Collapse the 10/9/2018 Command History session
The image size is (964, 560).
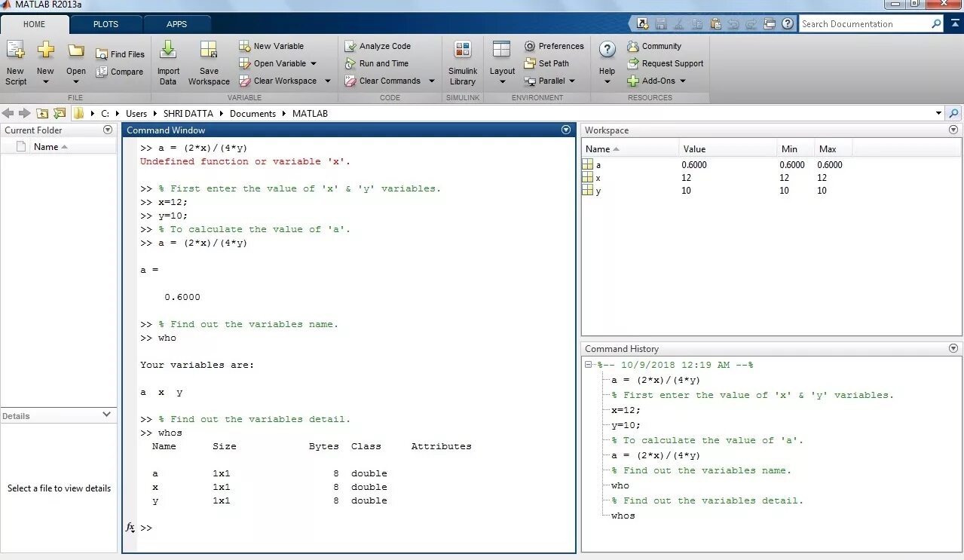[589, 365]
